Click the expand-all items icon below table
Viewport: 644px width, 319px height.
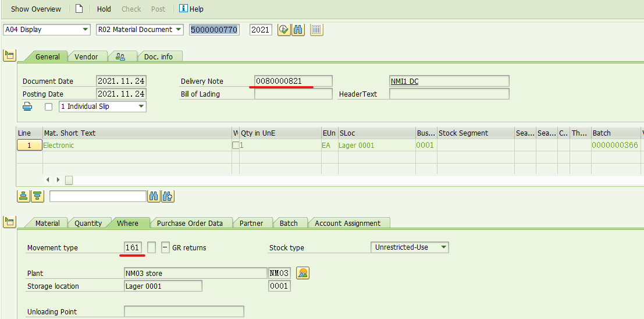[x=23, y=196]
